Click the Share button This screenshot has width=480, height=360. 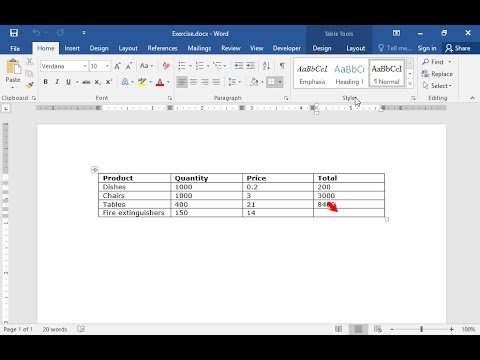pyautogui.click(x=458, y=48)
